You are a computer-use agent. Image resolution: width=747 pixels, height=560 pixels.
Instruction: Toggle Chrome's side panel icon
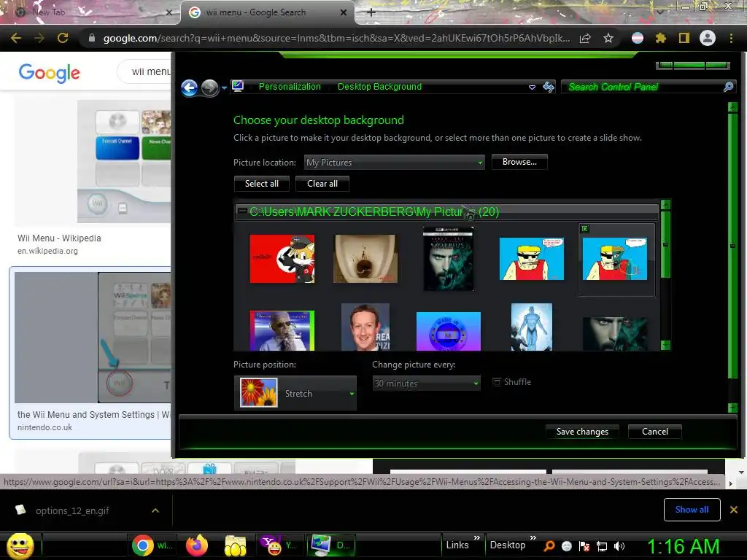pyautogui.click(x=684, y=38)
